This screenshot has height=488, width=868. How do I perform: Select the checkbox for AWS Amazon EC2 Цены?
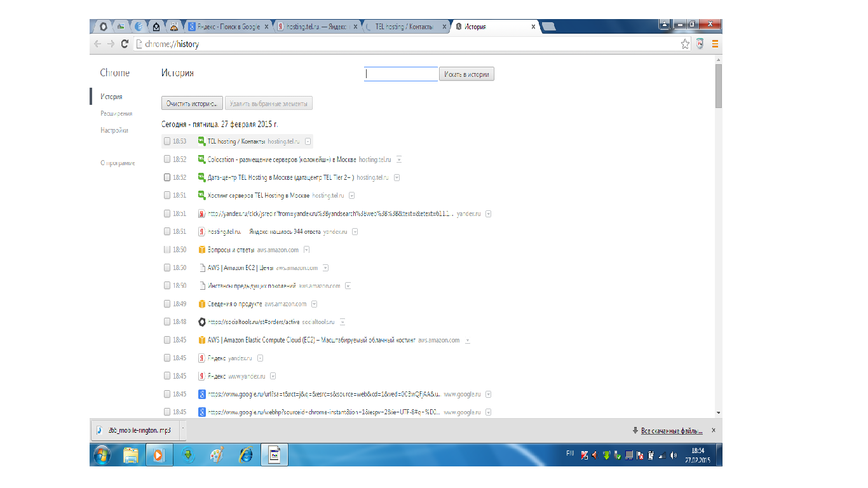[166, 268]
